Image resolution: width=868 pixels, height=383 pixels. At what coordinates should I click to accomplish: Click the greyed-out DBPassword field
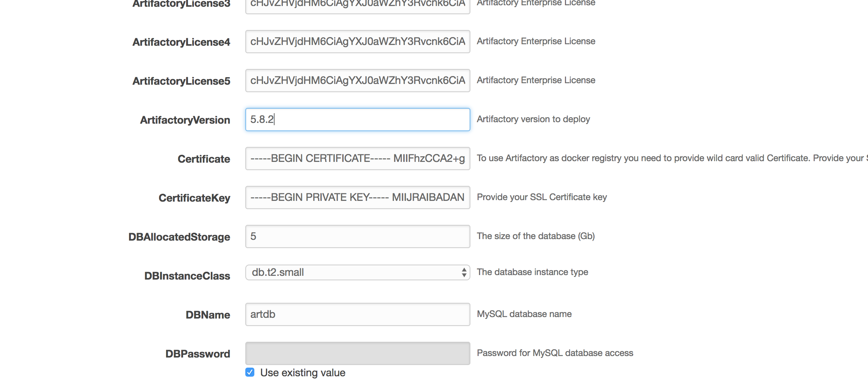pos(357,353)
